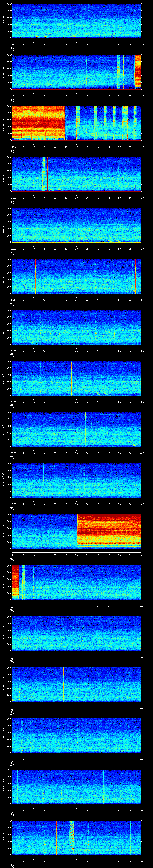Open the 1:08:00 spectrogram panel

click(76, 378)
